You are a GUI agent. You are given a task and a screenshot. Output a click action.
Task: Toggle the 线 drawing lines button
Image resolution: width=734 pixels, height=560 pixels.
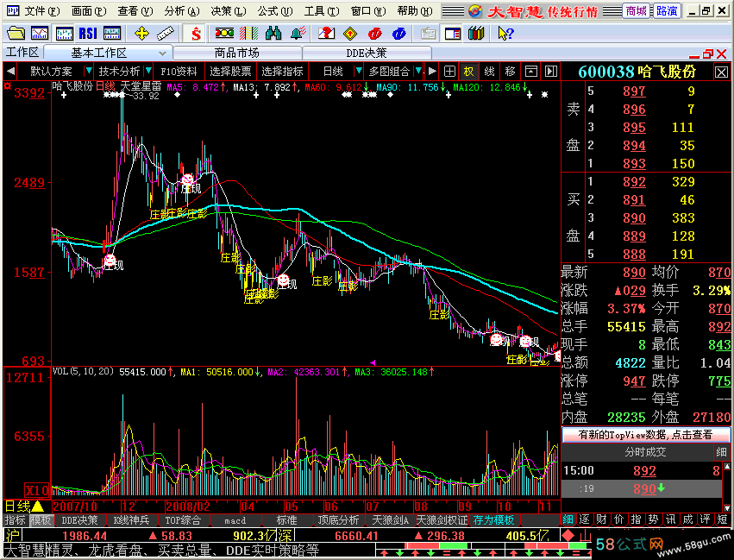pyautogui.click(x=489, y=72)
